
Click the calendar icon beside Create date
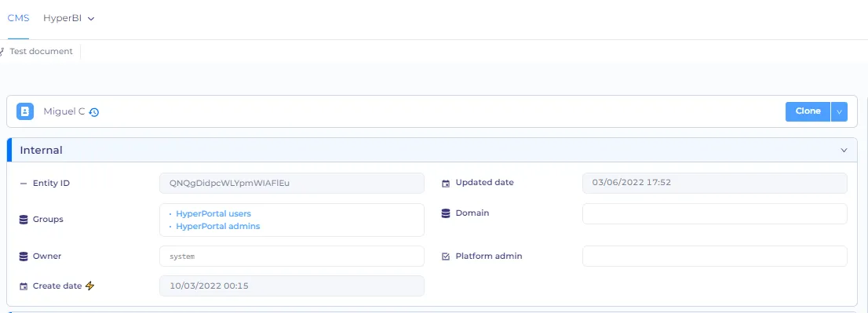24,286
